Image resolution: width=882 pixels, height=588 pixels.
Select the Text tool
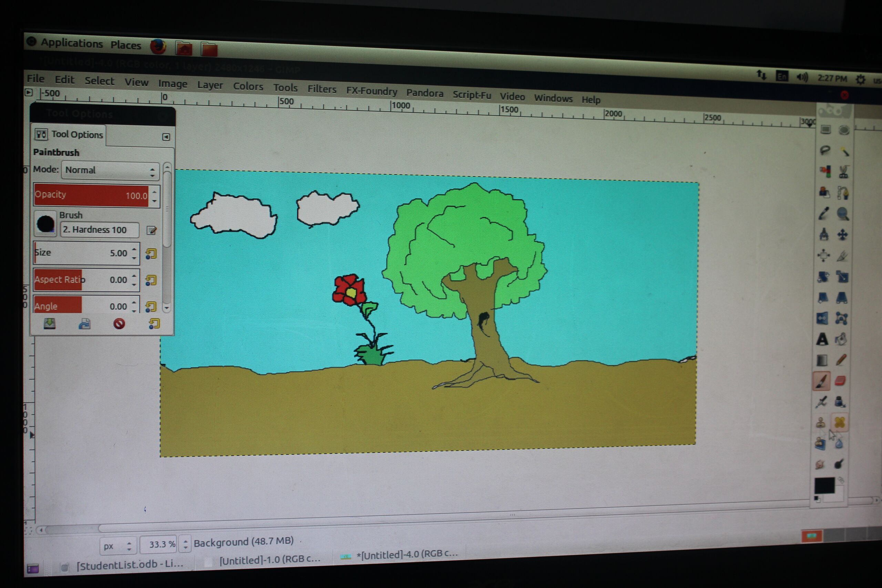point(822,339)
